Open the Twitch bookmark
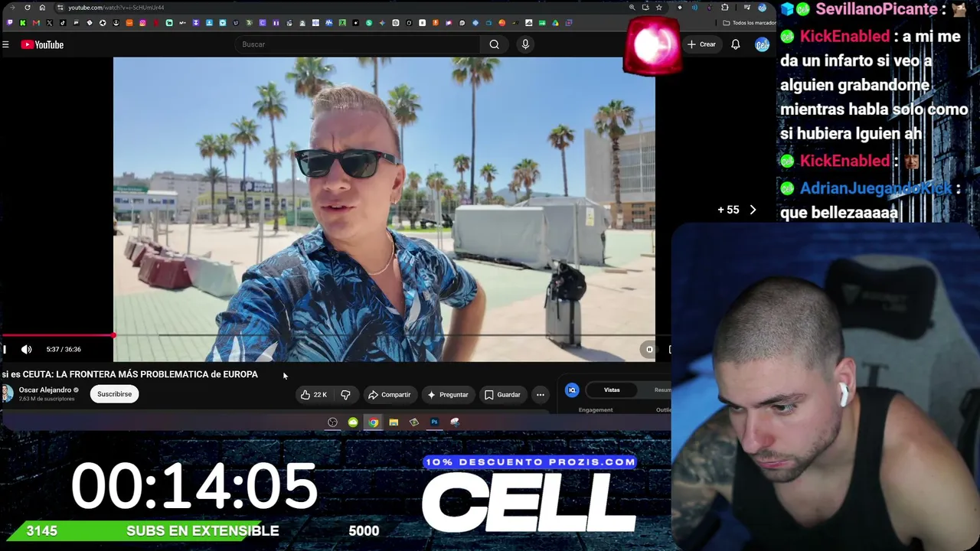This screenshot has width=980, height=551. coord(10,23)
